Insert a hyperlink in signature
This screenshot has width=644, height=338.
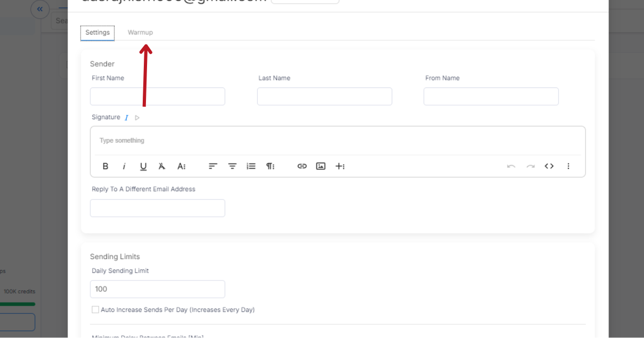click(x=302, y=166)
